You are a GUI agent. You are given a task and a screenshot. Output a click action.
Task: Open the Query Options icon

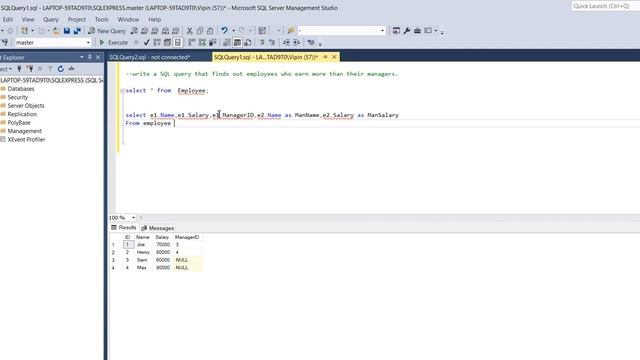[167, 42]
